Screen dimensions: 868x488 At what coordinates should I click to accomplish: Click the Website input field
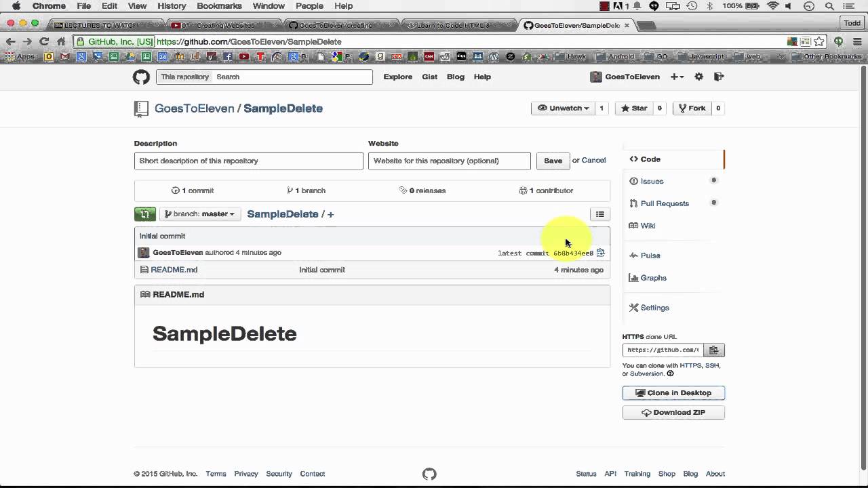[450, 161]
